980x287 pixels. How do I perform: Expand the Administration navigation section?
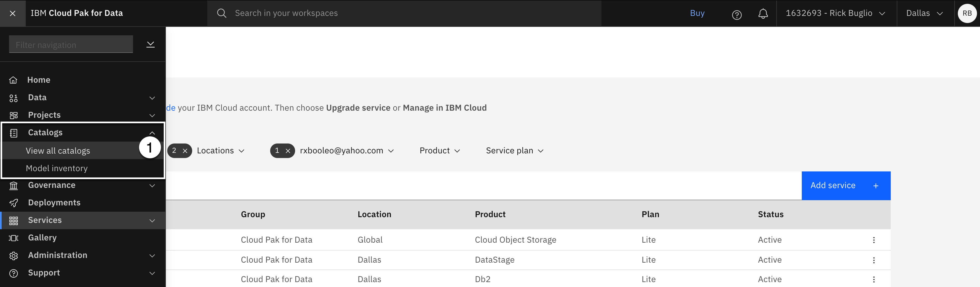coord(152,256)
